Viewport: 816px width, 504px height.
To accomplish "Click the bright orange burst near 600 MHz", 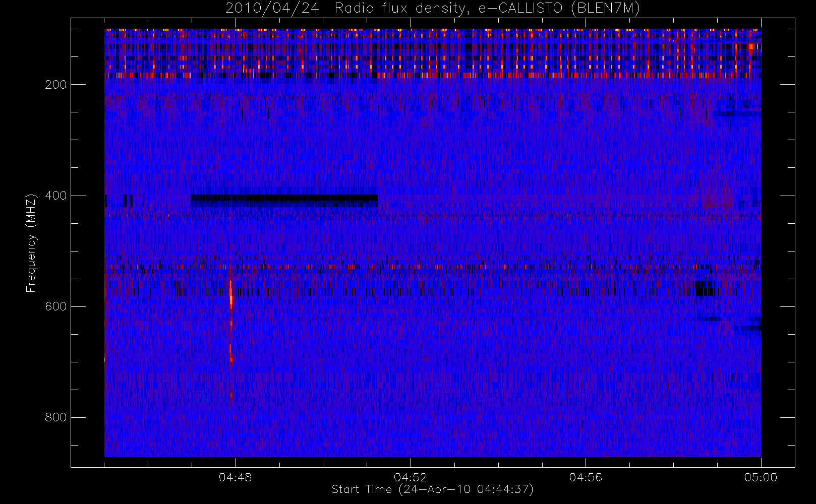I will coord(231,295).
